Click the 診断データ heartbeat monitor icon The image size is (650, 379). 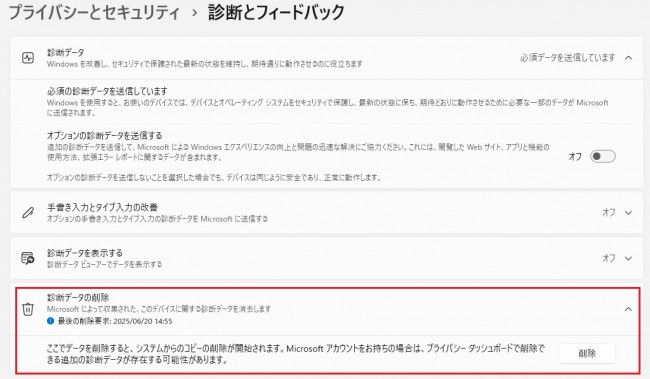28,58
